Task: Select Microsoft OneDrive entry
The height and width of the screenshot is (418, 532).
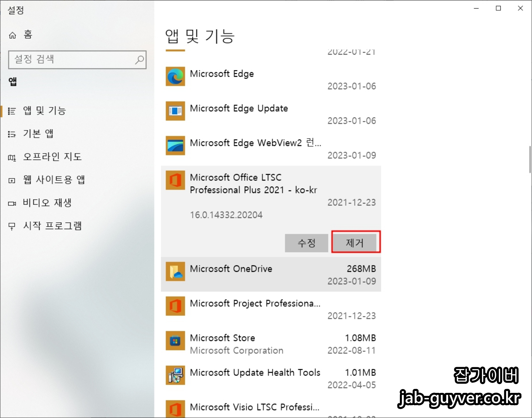Action: click(271, 274)
